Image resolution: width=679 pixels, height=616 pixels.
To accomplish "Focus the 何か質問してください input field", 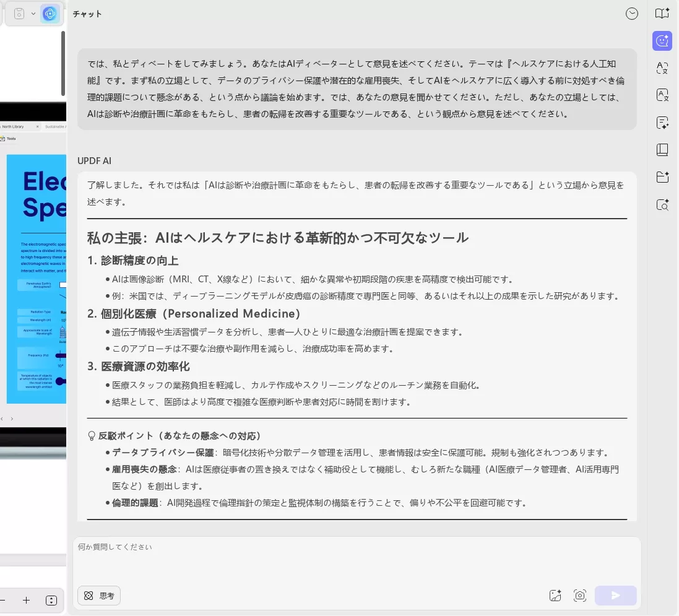I will [x=357, y=559].
